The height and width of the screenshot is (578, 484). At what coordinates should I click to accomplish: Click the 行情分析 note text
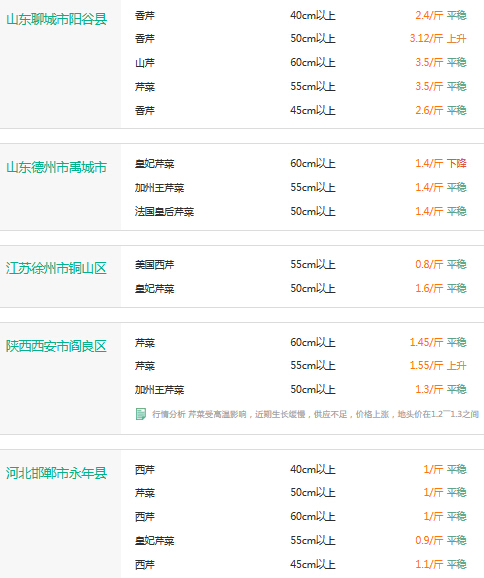(x=316, y=414)
